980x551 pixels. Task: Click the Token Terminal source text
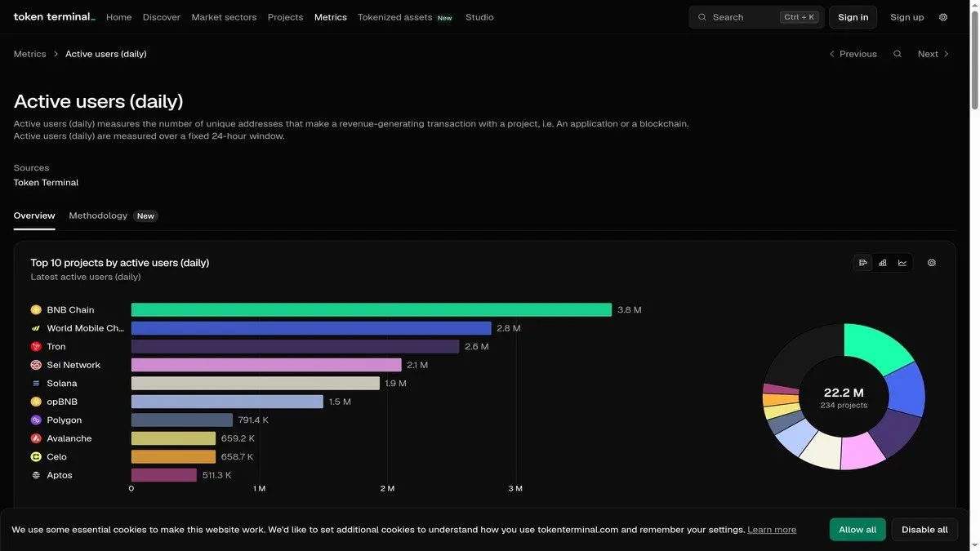click(x=46, y=183)
